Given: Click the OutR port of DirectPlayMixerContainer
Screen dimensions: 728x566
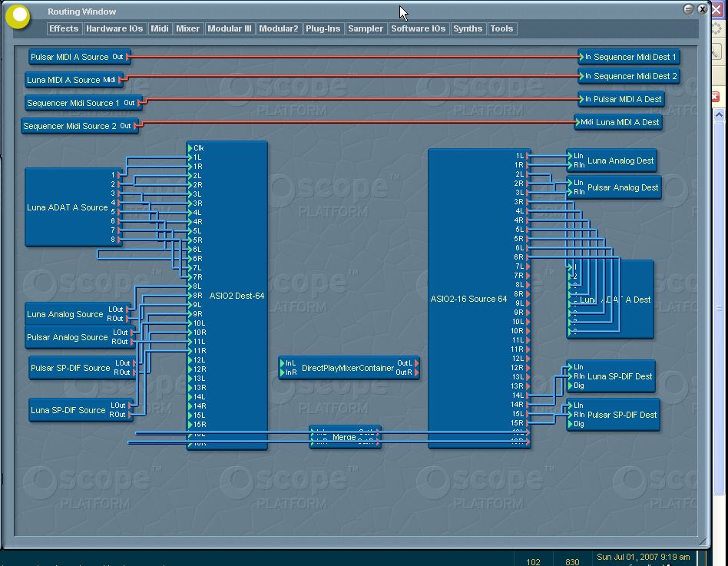Looking at the screenshot, I should coord(416,372).
